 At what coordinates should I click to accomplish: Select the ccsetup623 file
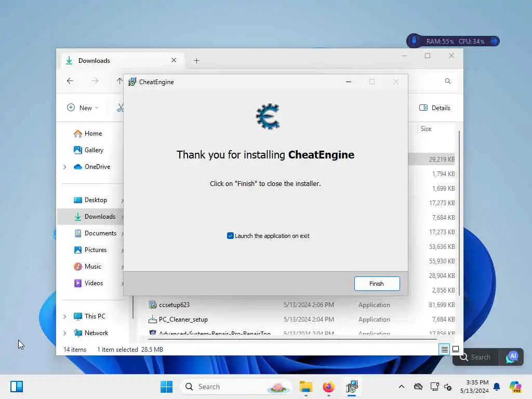click(174, 304)
